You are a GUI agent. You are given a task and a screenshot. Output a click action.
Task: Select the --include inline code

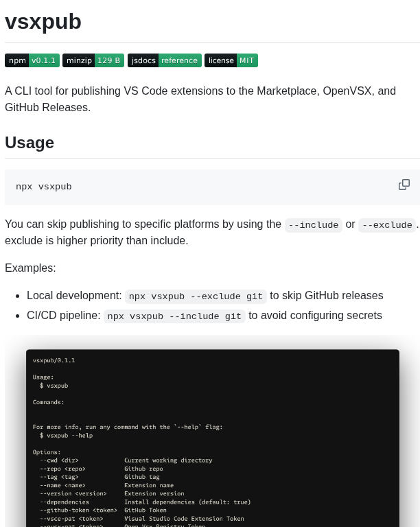pyautogui.click(x=314, y=225)
